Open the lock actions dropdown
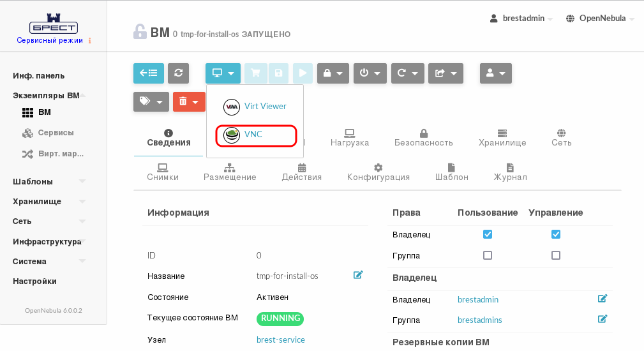644x351 pixels. pyautogui.click(x=333, y=73)
